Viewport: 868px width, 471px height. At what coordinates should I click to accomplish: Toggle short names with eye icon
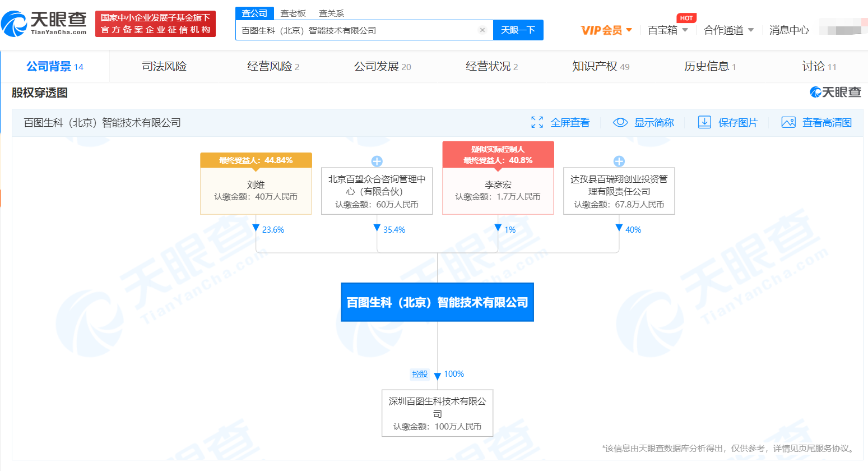click(620, 122)
